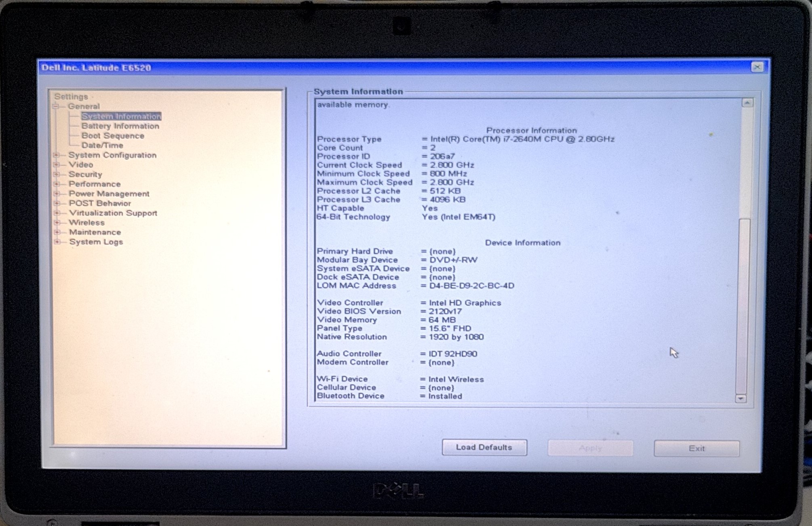This screenshot has width=812, height=526.
Task: Open Battery Information page
Action: [120, 126]
